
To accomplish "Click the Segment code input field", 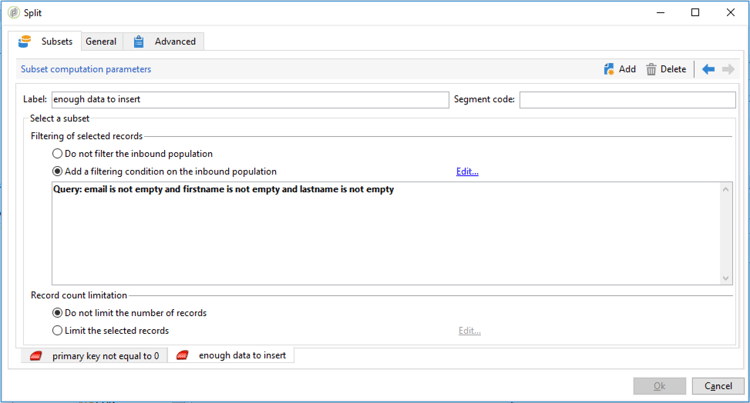I will (x=628, y=99).
